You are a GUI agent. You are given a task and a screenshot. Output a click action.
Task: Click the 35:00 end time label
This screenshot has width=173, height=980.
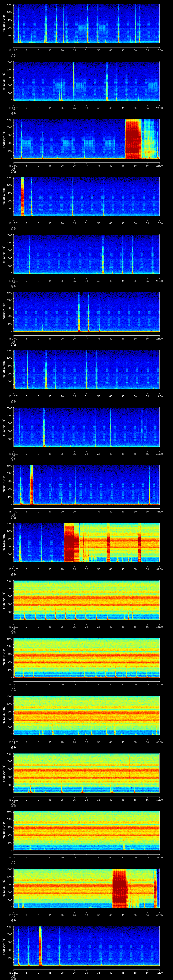coord(160,742)
